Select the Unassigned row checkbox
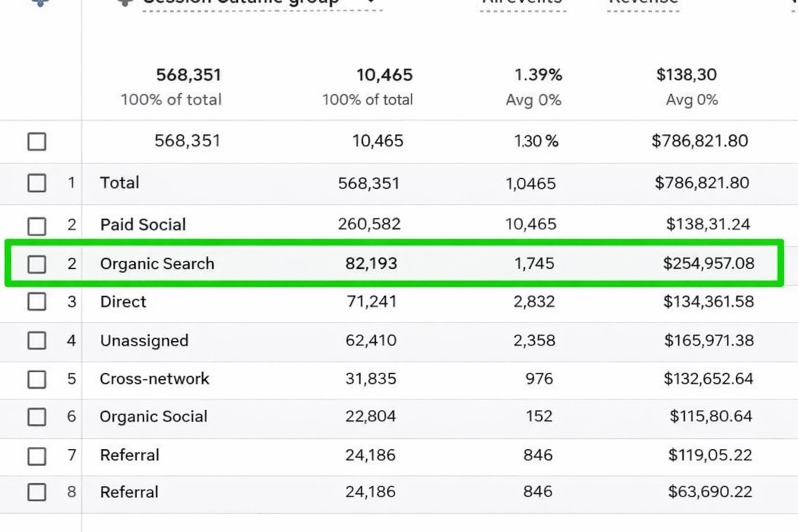 (x=37, y=341)
